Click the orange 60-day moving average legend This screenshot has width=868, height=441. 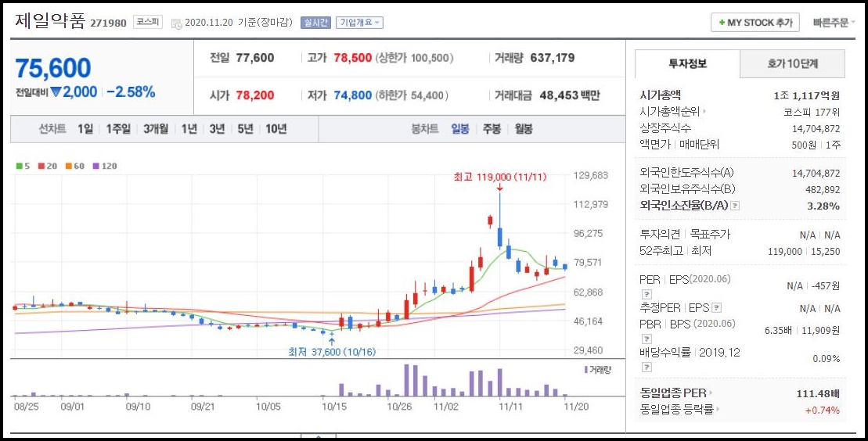click(74, 166)
